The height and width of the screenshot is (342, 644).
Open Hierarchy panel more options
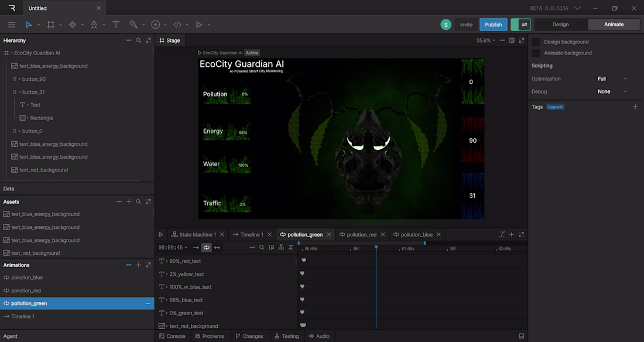pyautogui.click(x=129, y=40)
